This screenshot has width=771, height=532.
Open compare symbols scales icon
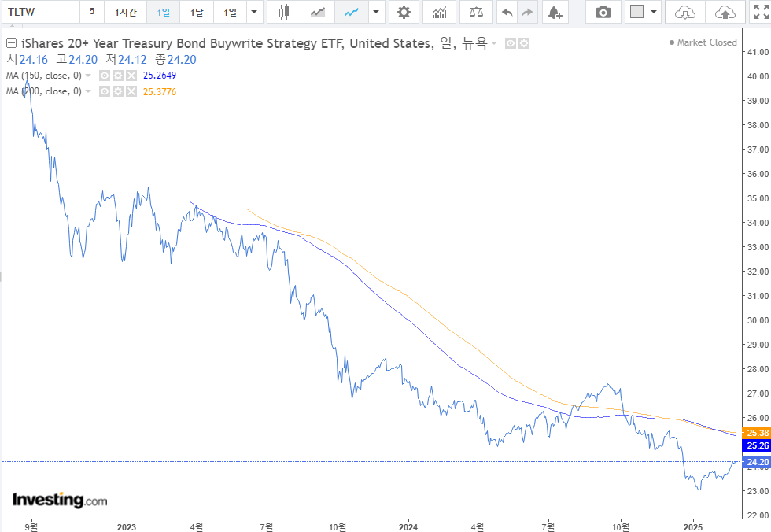(476, 12)
